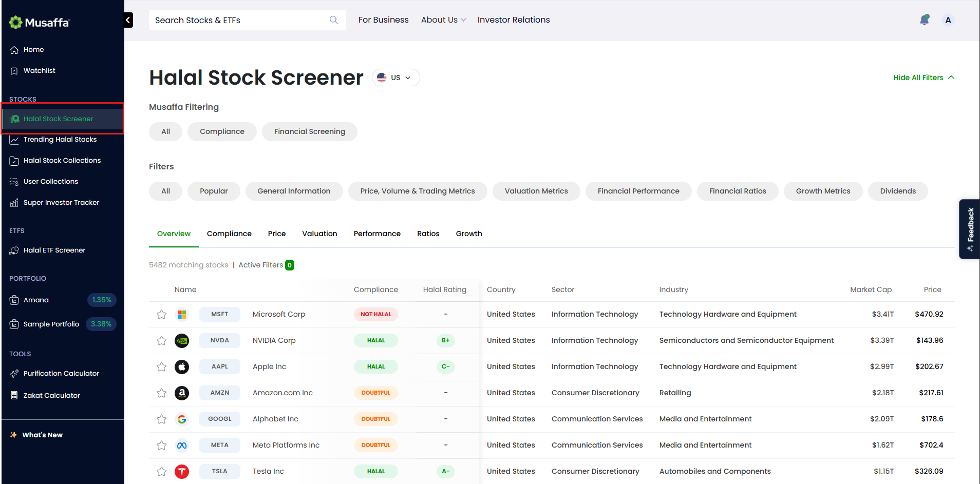
Task: Select the Growth Metrics filter chip
Action: 823,191
